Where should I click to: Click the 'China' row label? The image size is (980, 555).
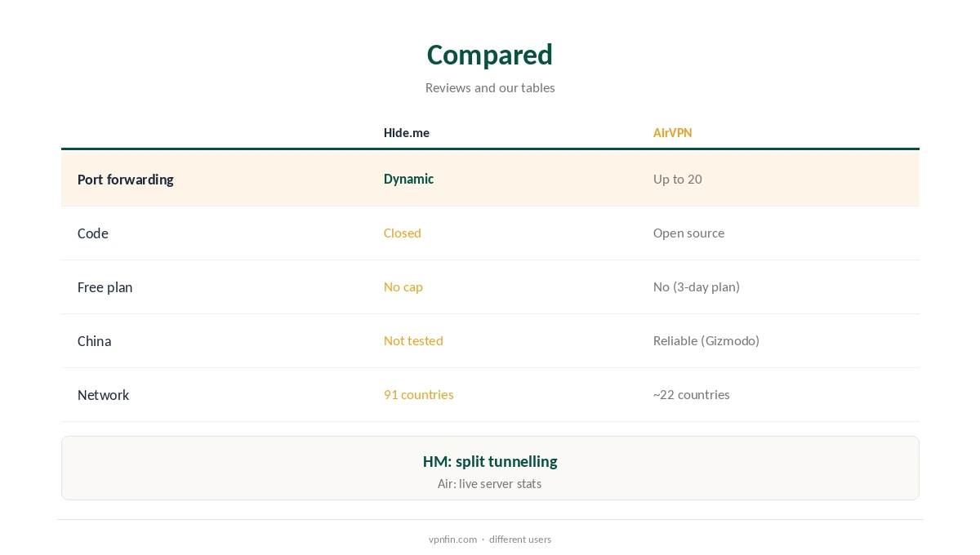[94, 341]
